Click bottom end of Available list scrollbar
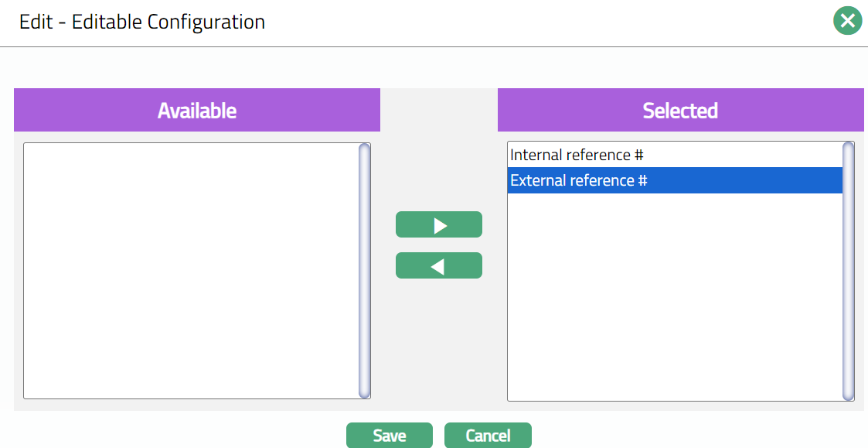This screenshot has height=448, width=868. point(365,392)
